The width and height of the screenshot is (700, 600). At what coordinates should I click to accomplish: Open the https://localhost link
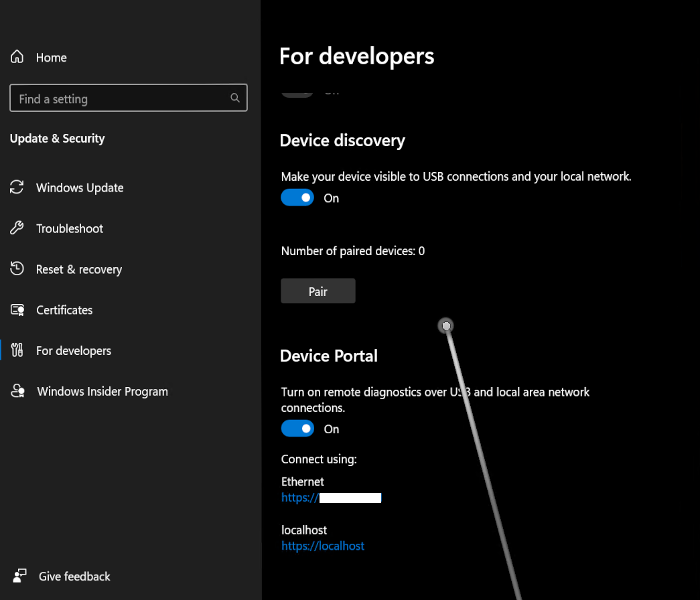[x=323, y=546]
